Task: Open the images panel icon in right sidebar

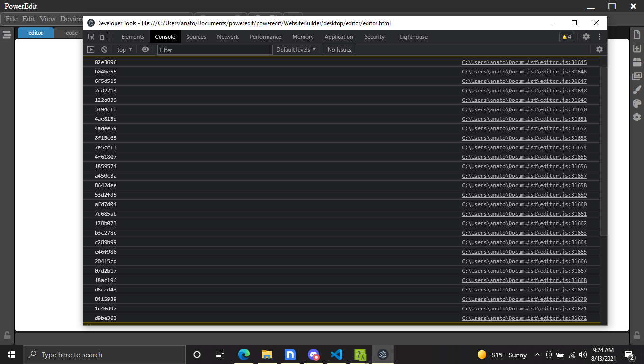Action: tap(637, 75)
